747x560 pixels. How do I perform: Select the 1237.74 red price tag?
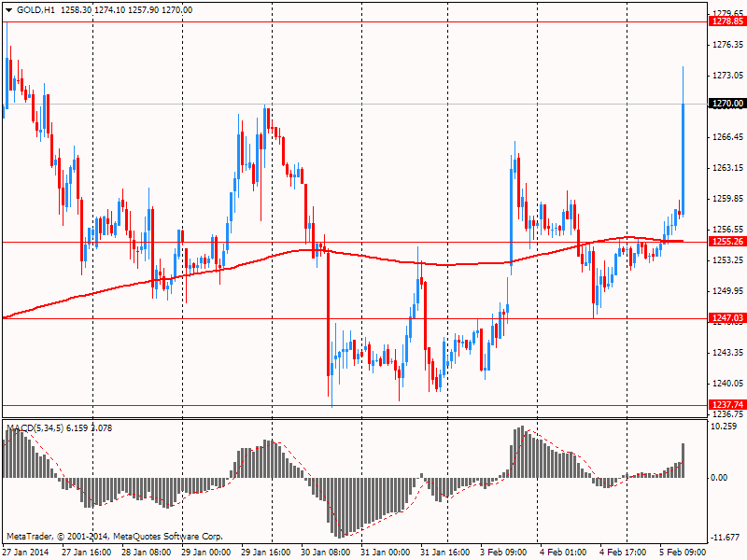click(726, 405)
